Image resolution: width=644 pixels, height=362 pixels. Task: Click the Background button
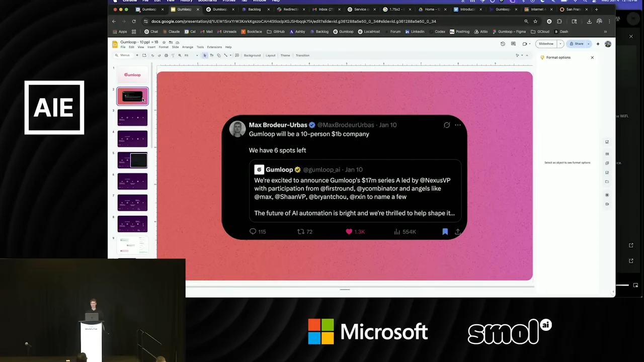252,55
